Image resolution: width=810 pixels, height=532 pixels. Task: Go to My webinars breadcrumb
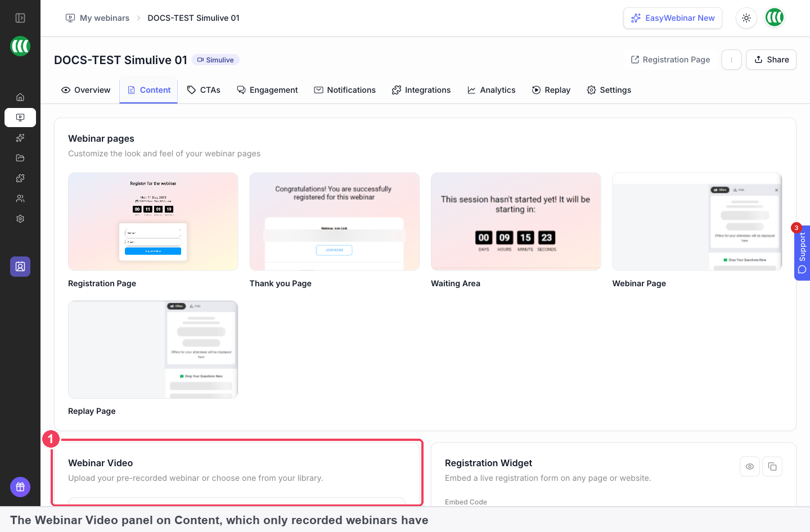[98, 18]
